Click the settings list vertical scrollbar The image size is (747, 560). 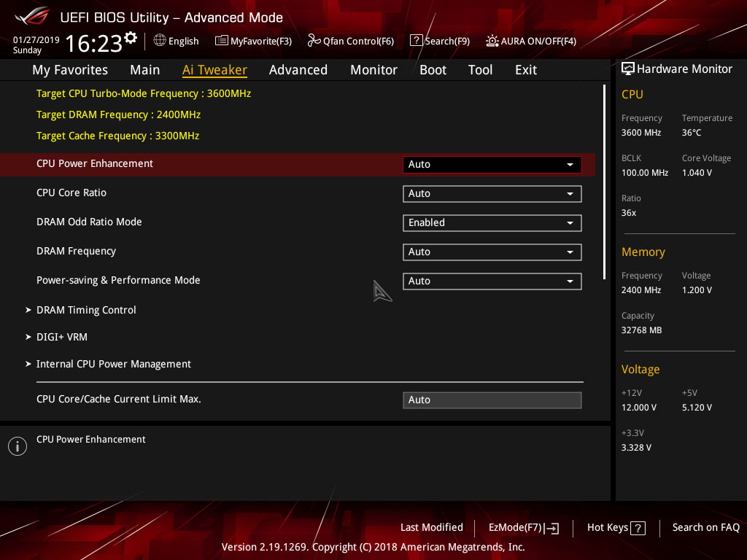(604, 182)
